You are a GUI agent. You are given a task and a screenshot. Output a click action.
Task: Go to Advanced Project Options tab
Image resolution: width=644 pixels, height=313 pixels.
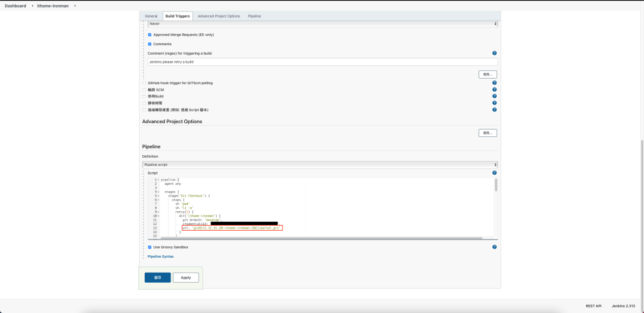(x=218, y=16)
